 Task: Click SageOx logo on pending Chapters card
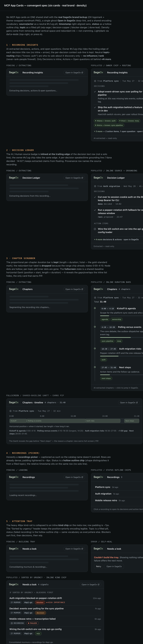coord(14,289)
